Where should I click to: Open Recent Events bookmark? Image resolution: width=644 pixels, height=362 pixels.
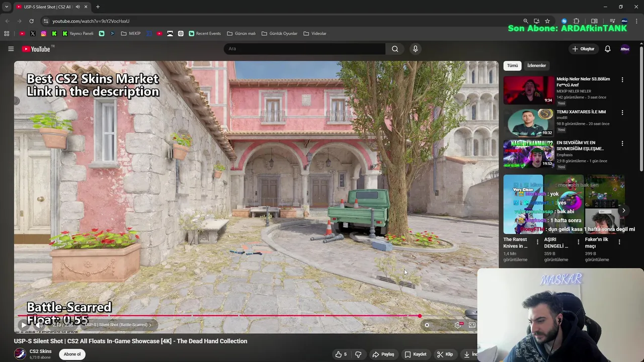coord(205,34)
